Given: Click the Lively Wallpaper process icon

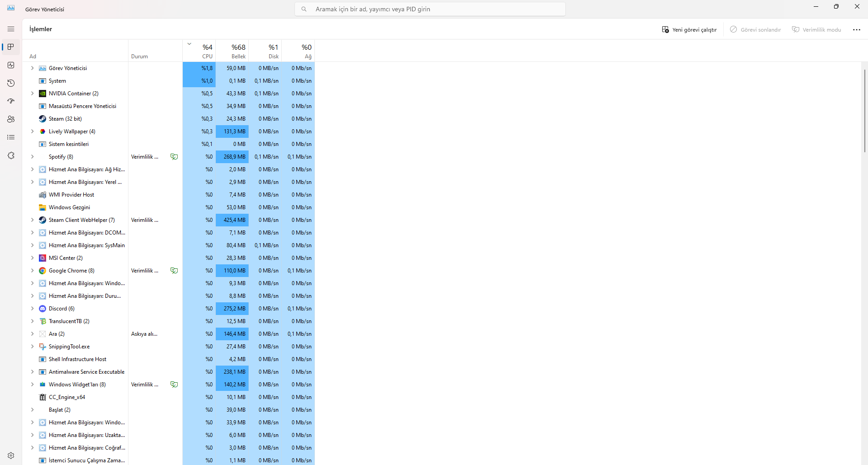Looking at the screenshot, I should (x=43, y=132).
